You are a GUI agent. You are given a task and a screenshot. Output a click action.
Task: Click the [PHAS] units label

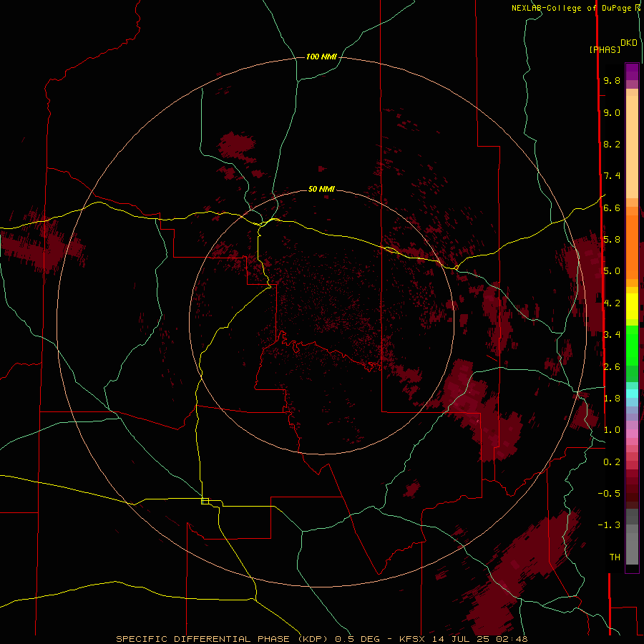[605, 49]
